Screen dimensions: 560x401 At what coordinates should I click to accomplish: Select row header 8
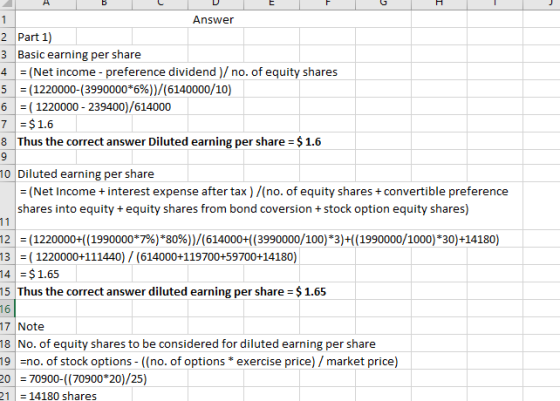(x=8, y=141)
